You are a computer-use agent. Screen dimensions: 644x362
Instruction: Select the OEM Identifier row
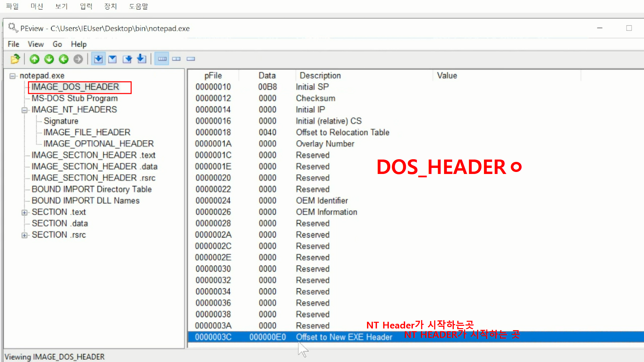(x=416, y=201)
